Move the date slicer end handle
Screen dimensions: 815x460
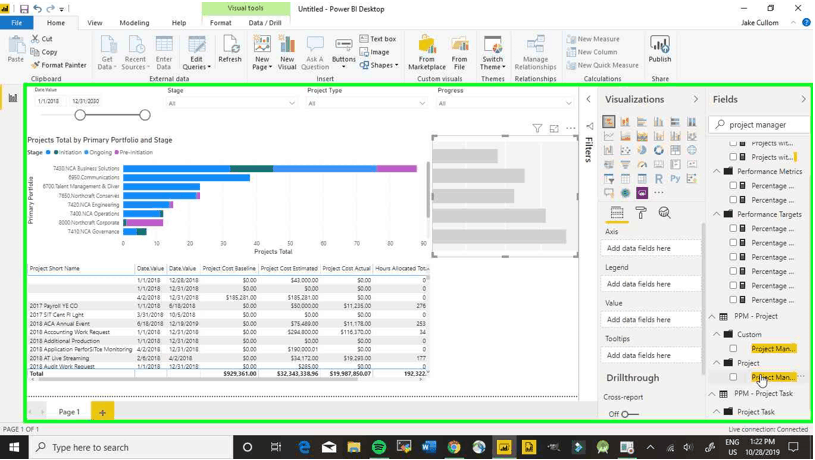(x=145, y=115)
